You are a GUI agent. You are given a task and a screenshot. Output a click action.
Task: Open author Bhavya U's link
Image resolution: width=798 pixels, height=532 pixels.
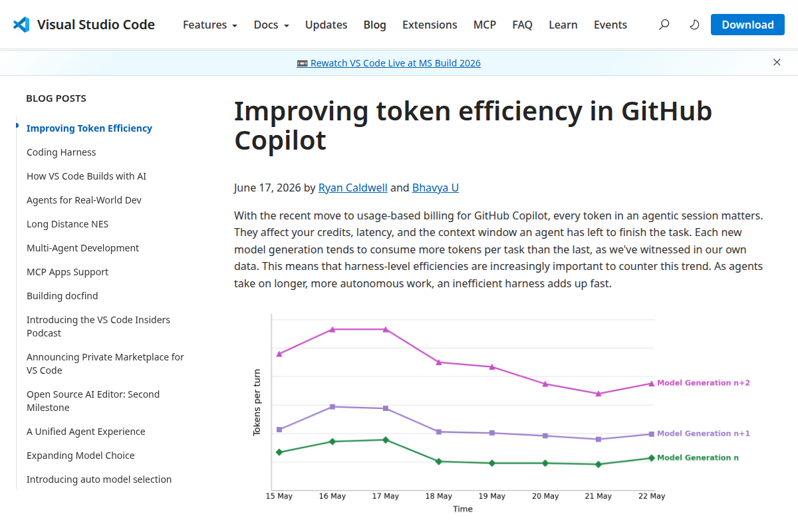(436, 188)
